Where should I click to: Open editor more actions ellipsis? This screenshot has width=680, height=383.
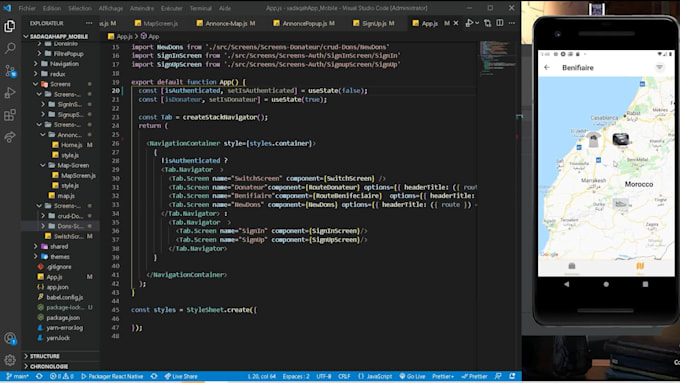512,23
